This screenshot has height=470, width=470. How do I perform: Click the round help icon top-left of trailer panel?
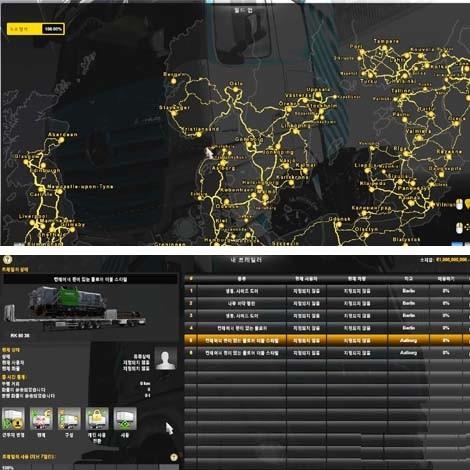pyautogui.click(x=7, y=260)
